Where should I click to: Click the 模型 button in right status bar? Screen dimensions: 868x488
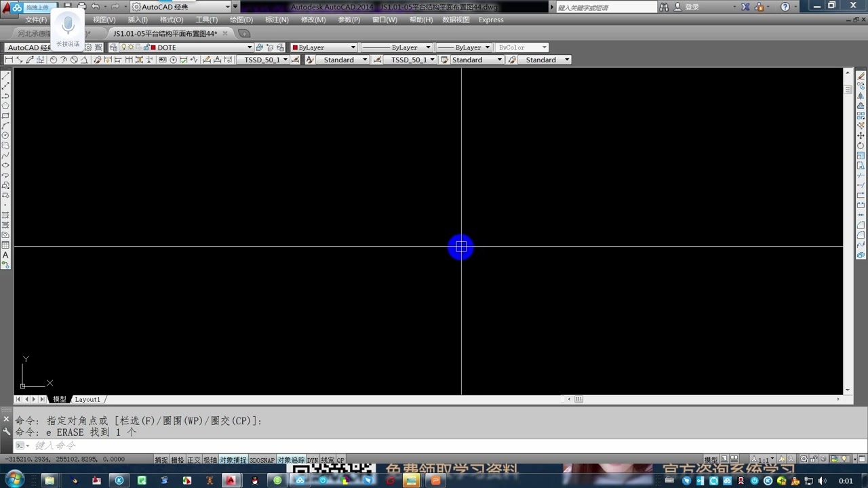tap(711, 460)
